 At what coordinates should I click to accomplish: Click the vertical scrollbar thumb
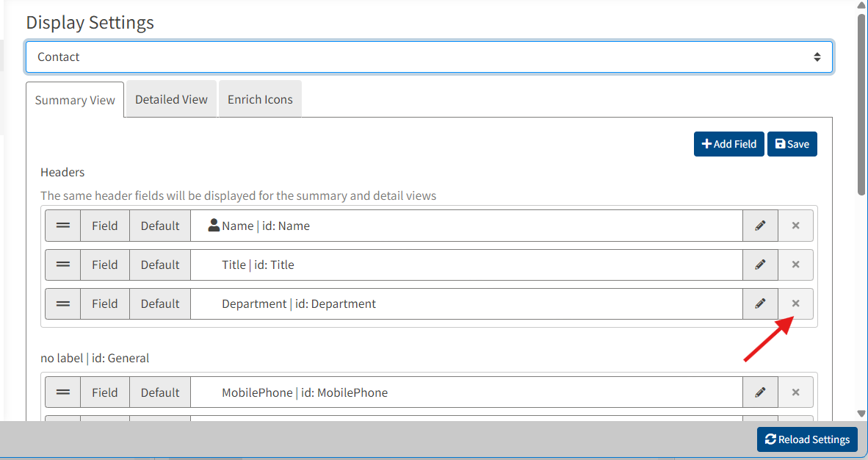click(x=861, y=104)
